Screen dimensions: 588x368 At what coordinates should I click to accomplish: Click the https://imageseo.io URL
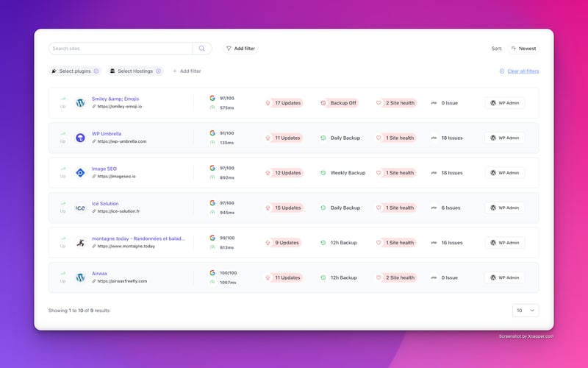point(117,177)
